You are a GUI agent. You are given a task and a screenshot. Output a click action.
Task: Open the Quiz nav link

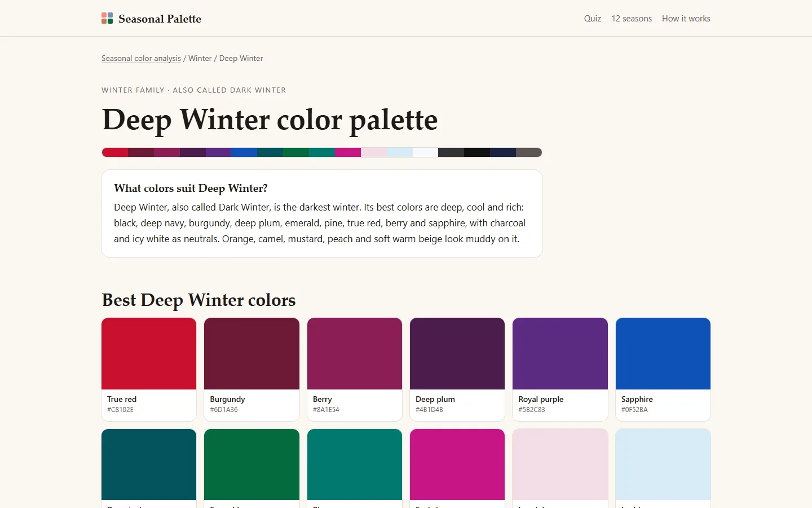tap(593, 19)
